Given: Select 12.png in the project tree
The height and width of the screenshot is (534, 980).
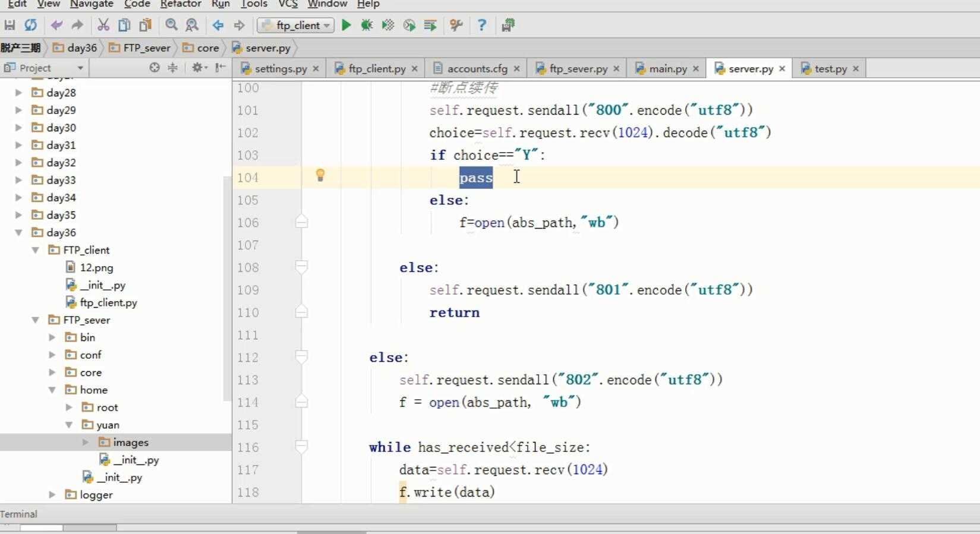Looking at the screenshot, I should [96, 267].
